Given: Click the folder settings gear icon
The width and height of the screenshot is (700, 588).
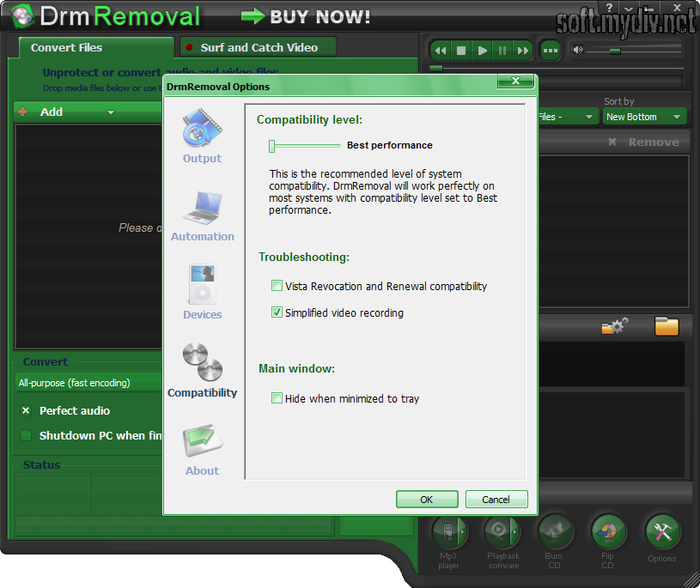Looking at the screenshot, I should point(614,325).
